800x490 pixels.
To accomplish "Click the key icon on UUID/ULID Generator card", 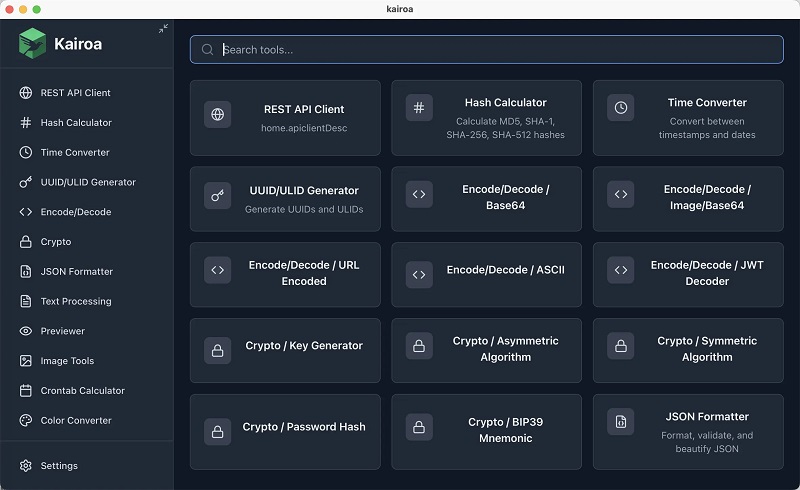I will tap(217, 195).
